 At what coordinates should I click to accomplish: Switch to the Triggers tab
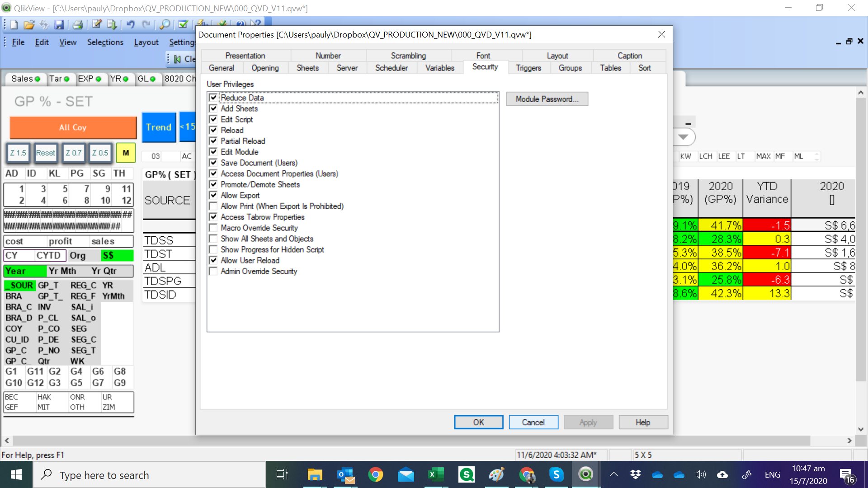point(528,68)
